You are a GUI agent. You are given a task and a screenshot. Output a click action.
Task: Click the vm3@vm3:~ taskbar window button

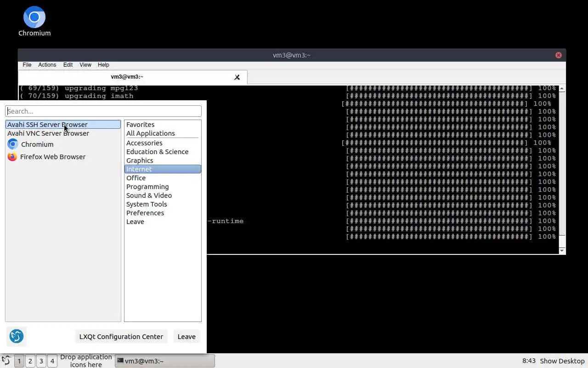tap(164, 361)
